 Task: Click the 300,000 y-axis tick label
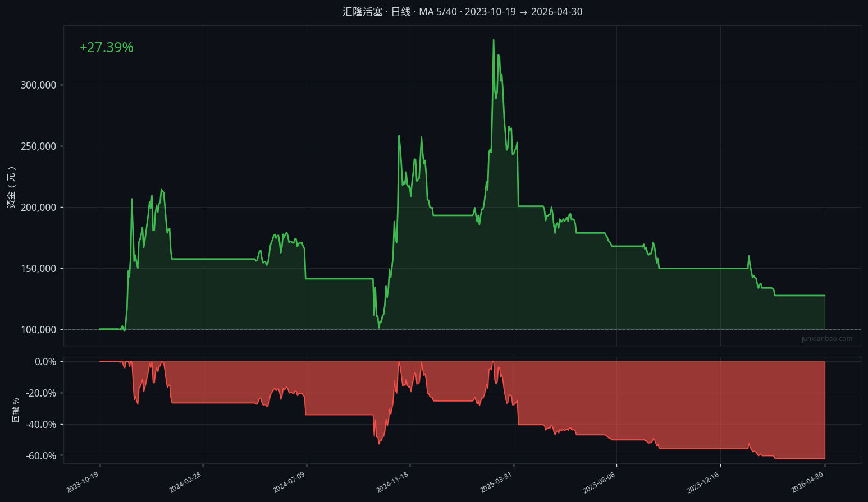point(39,85)
